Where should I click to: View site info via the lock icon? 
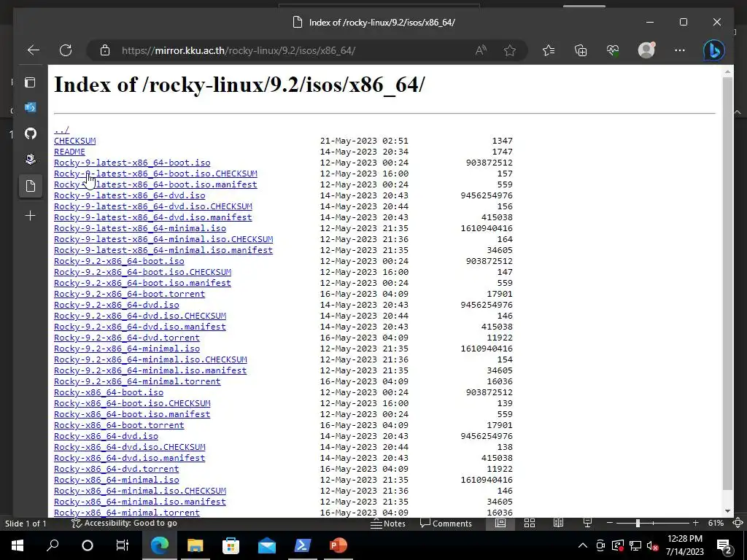tap(105, 50)
